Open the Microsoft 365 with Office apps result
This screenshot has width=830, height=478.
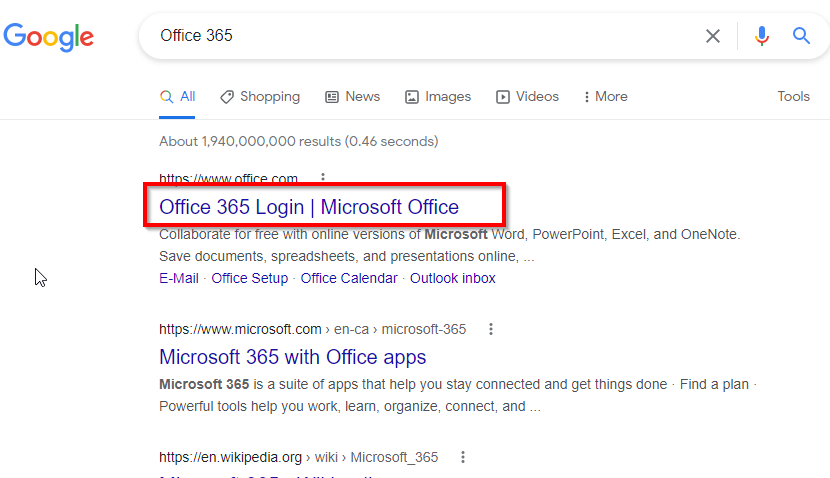pyautogui.click(x=293, y=357)
